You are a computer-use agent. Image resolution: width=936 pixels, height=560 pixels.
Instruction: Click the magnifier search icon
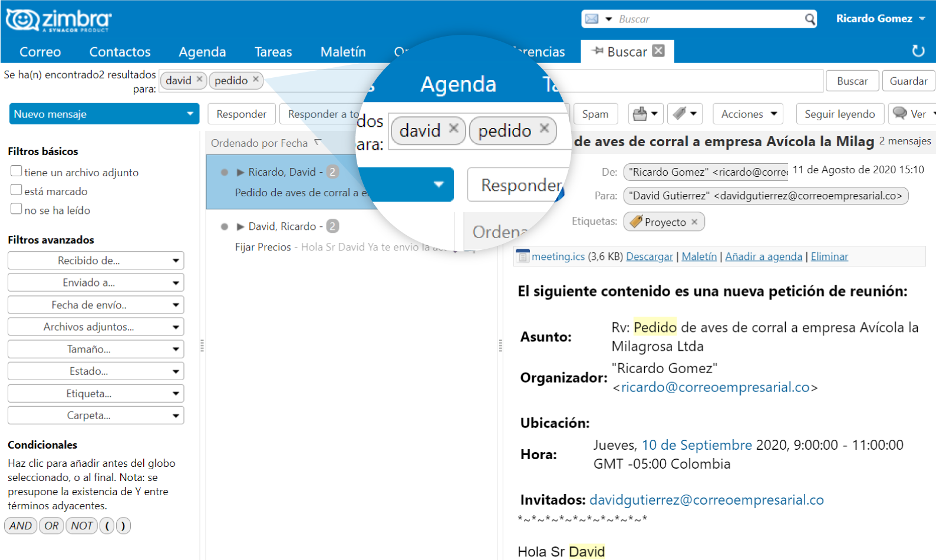point(810,19)
